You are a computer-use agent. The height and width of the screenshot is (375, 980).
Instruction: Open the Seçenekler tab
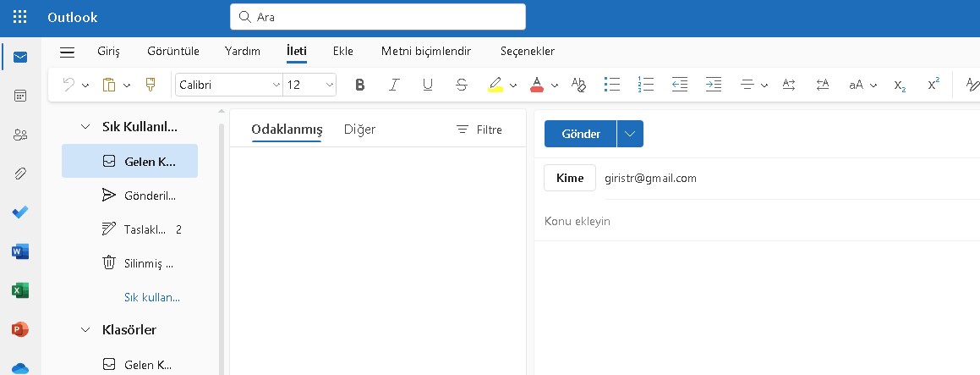click(528, 52)
